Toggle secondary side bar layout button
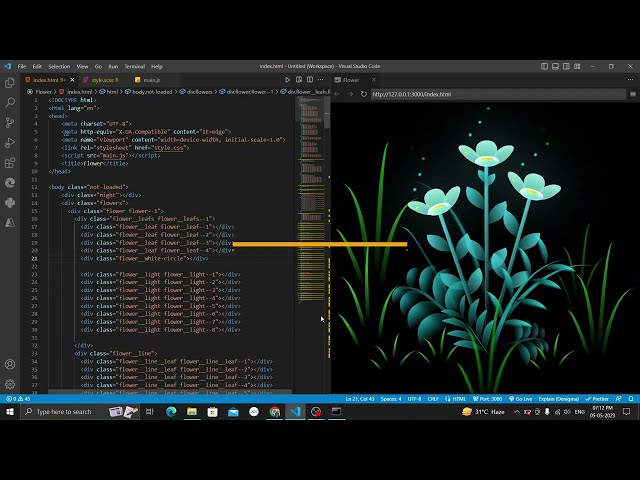This screenshot has height=480, width=640. [x=566, y=66]
